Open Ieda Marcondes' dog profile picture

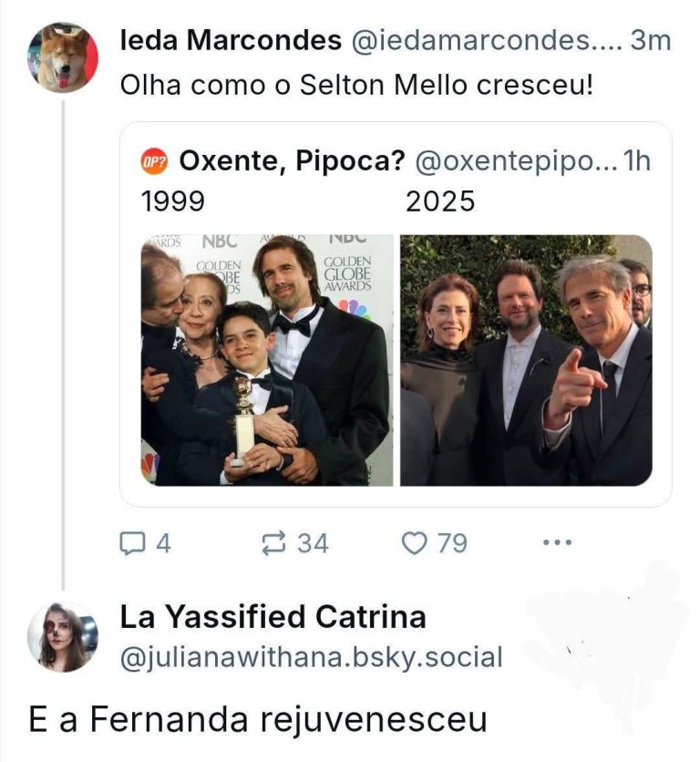pyautogui.click(x=62, y=58)
